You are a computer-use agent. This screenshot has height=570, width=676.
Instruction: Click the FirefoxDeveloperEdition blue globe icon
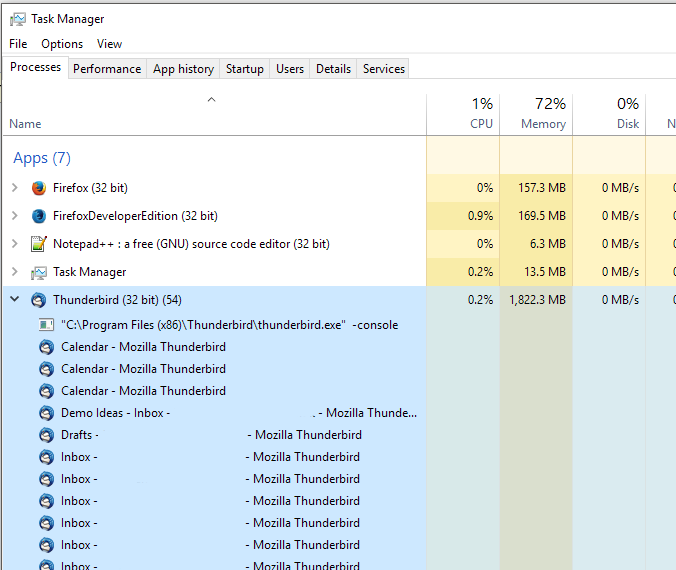tap(39, 216)
